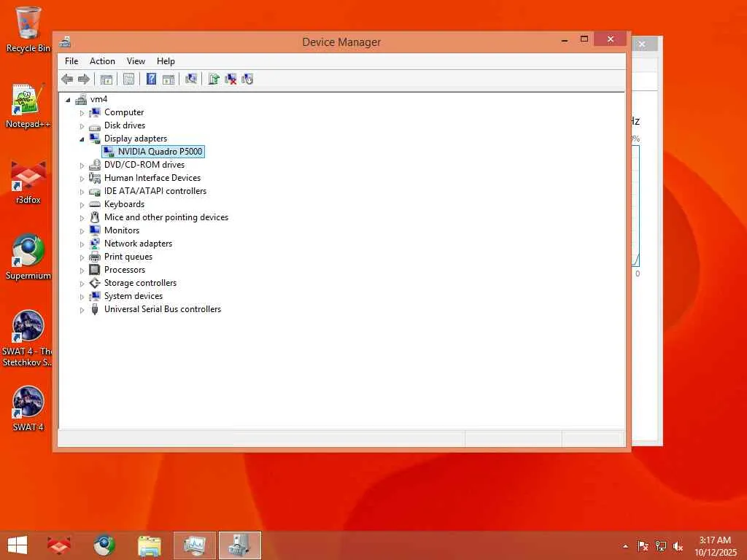Viewport: 747px width, 560px height.
Task: Expand the Processors category
Action: [82, 271]
